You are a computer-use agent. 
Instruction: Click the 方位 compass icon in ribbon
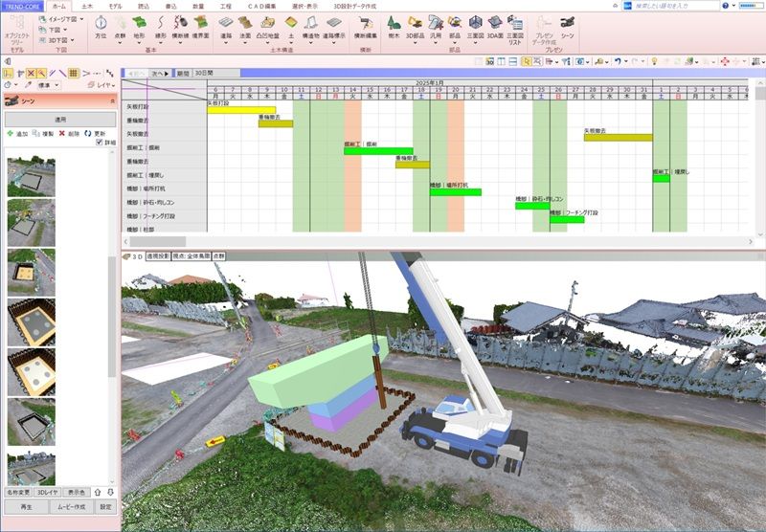[101, 26]
